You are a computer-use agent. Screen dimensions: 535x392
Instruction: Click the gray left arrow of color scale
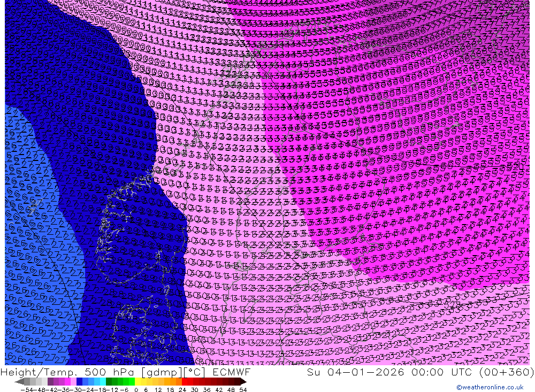(19, 382)
